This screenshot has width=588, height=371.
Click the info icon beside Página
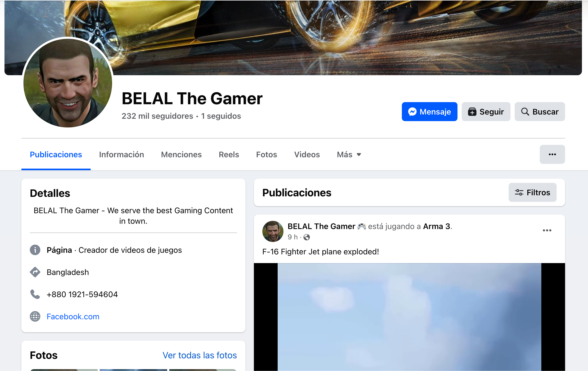35,250
